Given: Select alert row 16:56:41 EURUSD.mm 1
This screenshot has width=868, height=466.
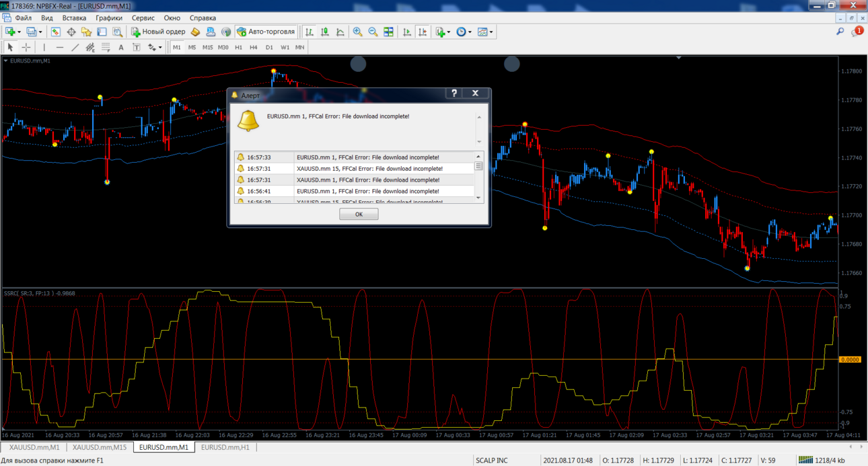Looking at the screenshot, I should click(354, 191).
